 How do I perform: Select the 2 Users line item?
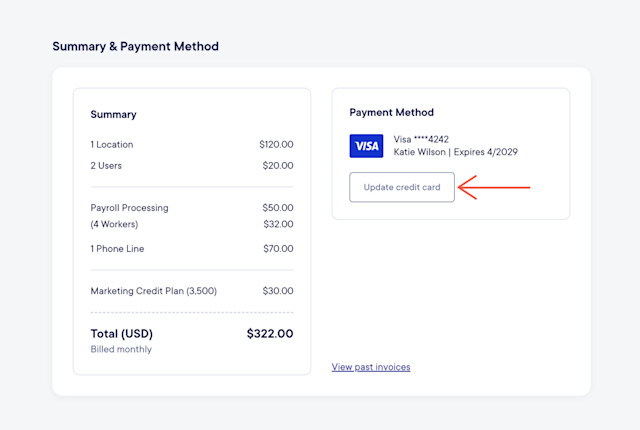coord(106,166)
